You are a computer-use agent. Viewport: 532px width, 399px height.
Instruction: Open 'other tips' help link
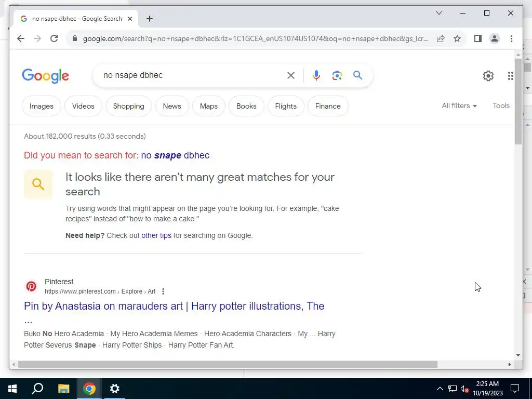(156, 235)
